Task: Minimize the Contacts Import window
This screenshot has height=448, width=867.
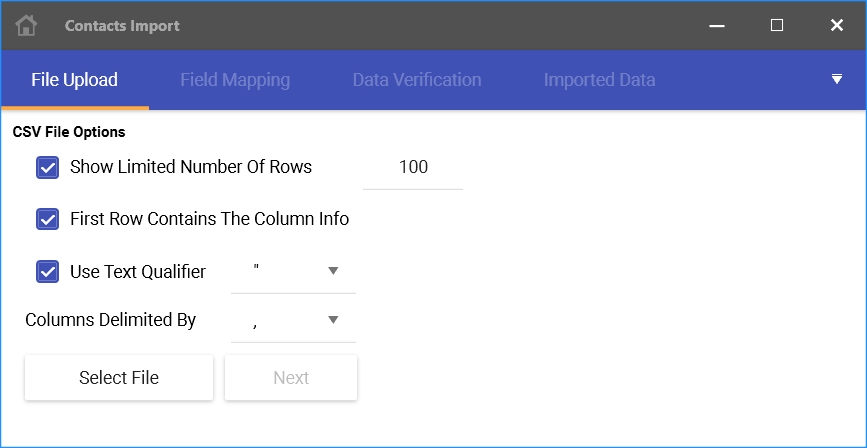Action: [717, 25]
